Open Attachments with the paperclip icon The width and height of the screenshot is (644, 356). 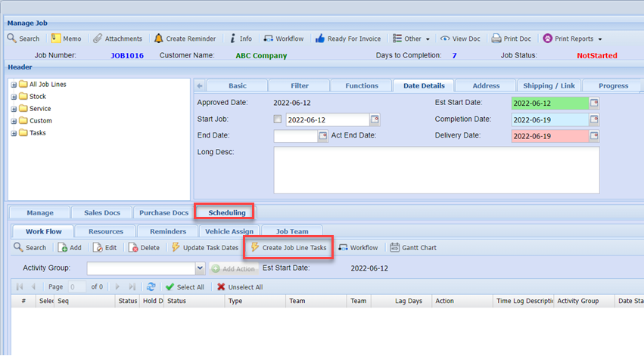click(98, 39)
